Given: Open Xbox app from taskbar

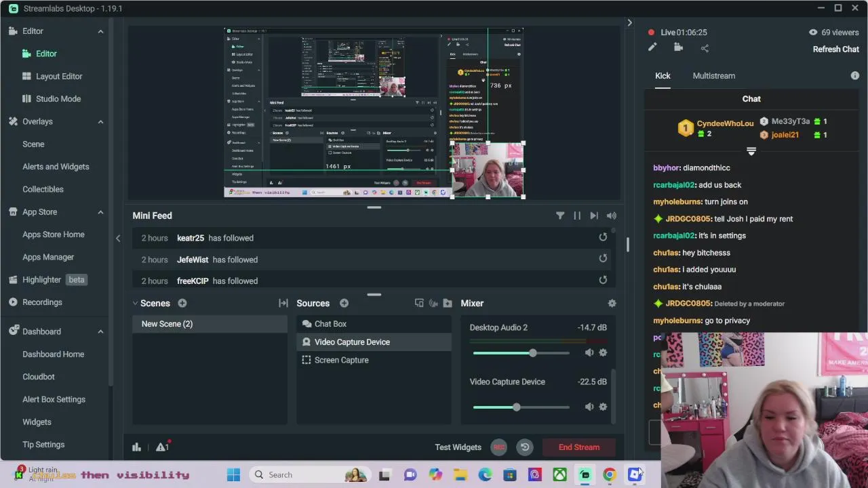Looking at the screenshot, I should (x=559, y=474).
